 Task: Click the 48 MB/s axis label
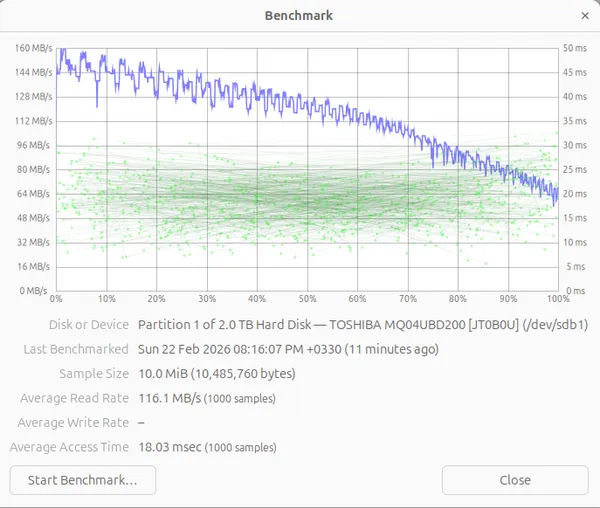[34, 218]
